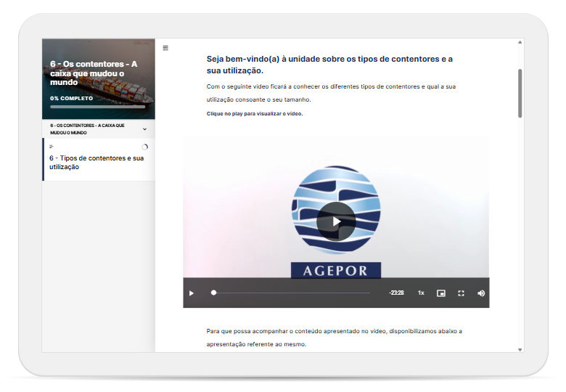
Task: Mute the video volume speaker icon
Action: [481, 293]
